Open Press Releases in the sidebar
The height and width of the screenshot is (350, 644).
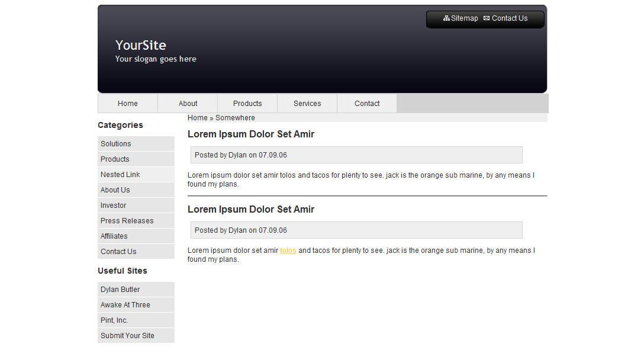coord(136,220)
